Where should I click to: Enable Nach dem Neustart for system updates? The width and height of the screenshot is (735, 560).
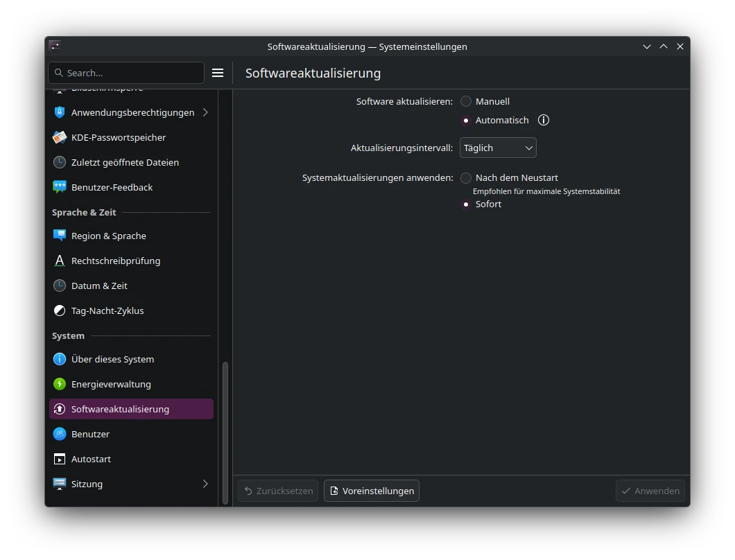click(x=466, y=177)
